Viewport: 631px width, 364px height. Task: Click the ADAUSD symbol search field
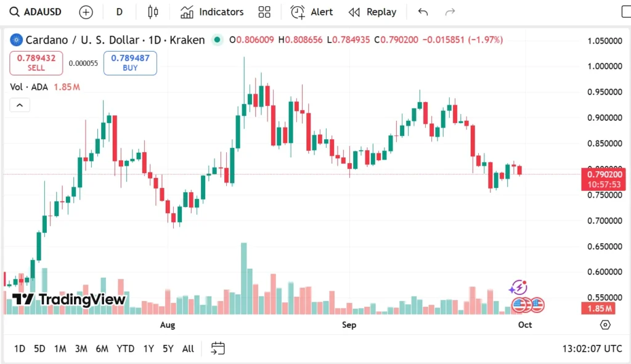point(36,12)
